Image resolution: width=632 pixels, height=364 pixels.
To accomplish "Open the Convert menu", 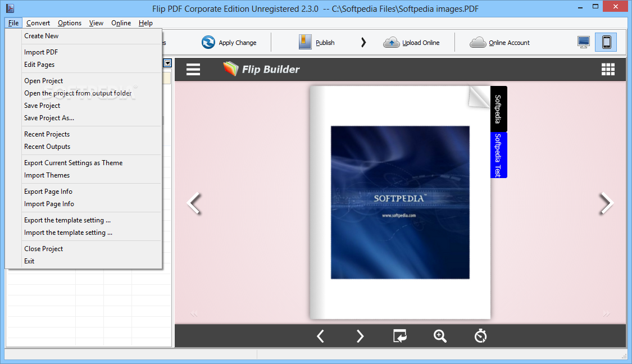I will tap(38, 23).
